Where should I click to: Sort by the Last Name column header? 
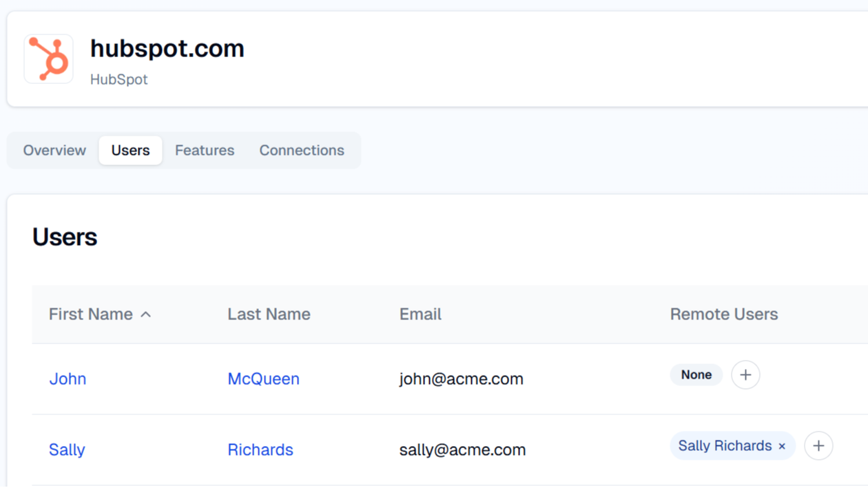coord(269,315)
